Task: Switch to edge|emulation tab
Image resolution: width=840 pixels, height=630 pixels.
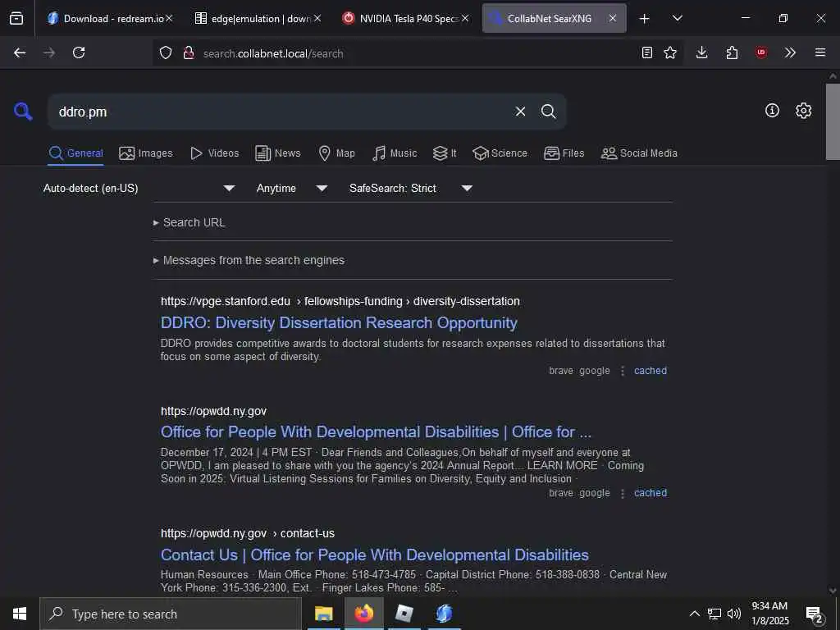Action: (257, 18)
